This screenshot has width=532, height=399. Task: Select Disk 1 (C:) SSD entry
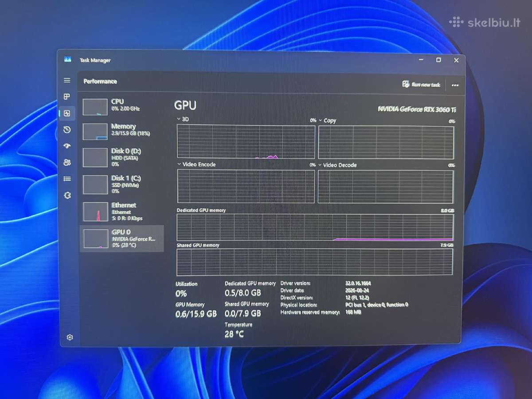coord(122,184)
